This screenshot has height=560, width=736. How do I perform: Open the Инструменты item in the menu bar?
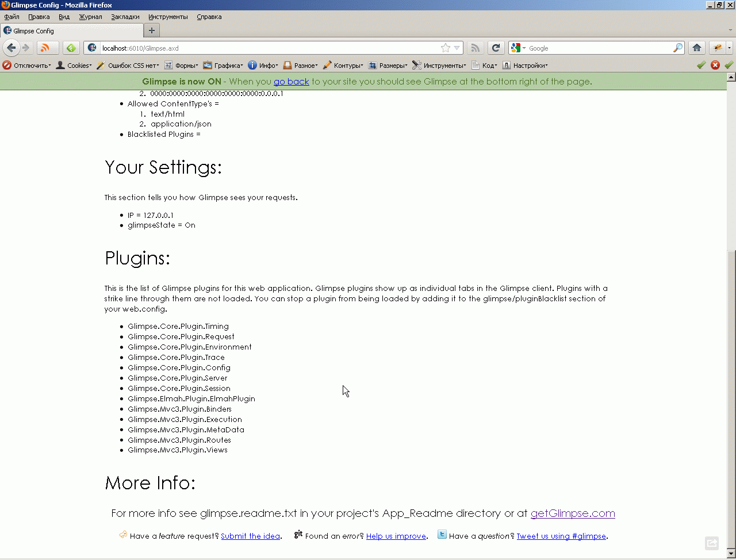[169, 17]
